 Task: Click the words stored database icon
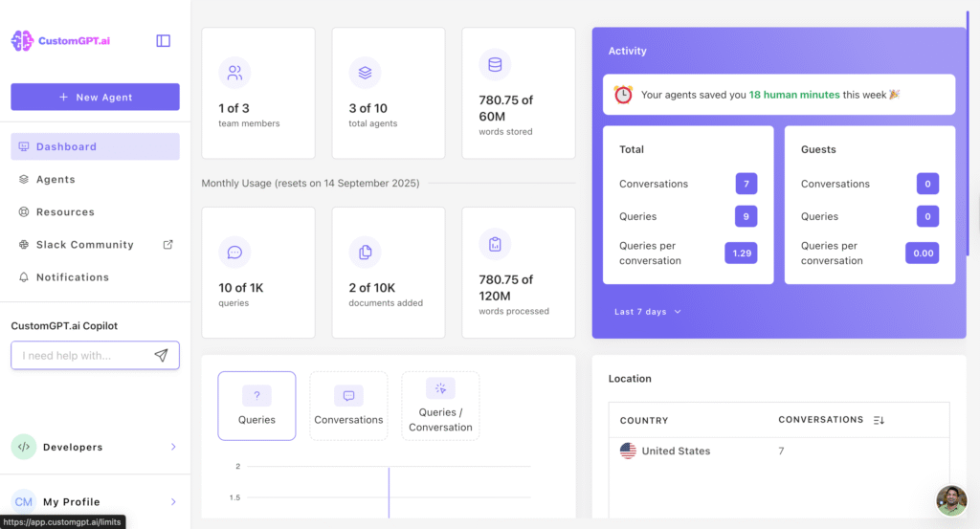pyautogui.click(x=495, y=65)
